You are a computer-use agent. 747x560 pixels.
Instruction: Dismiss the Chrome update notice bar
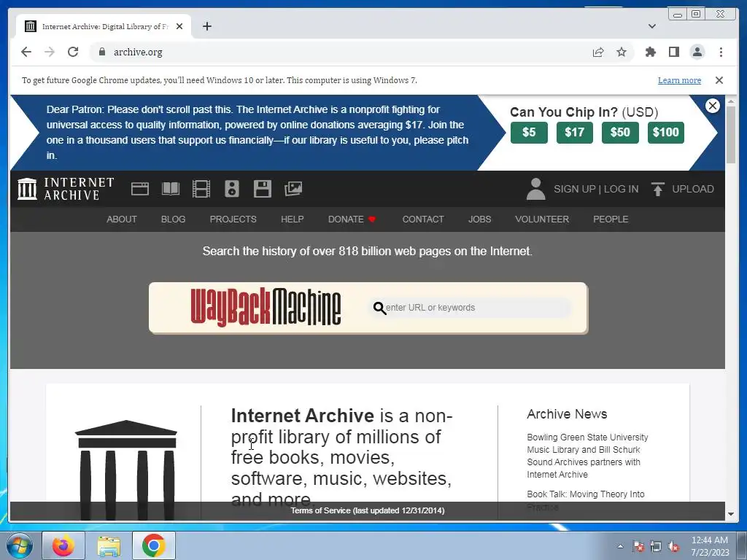[x=719, y=80]
